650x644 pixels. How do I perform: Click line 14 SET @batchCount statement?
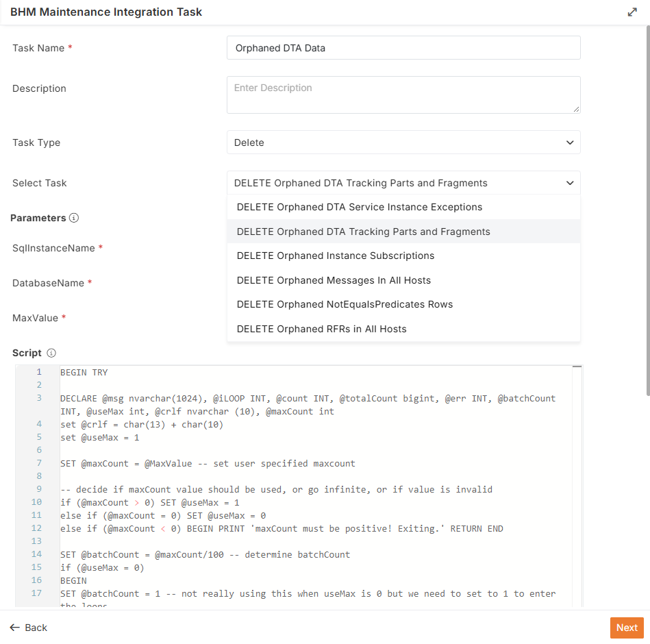click(205, 554)
